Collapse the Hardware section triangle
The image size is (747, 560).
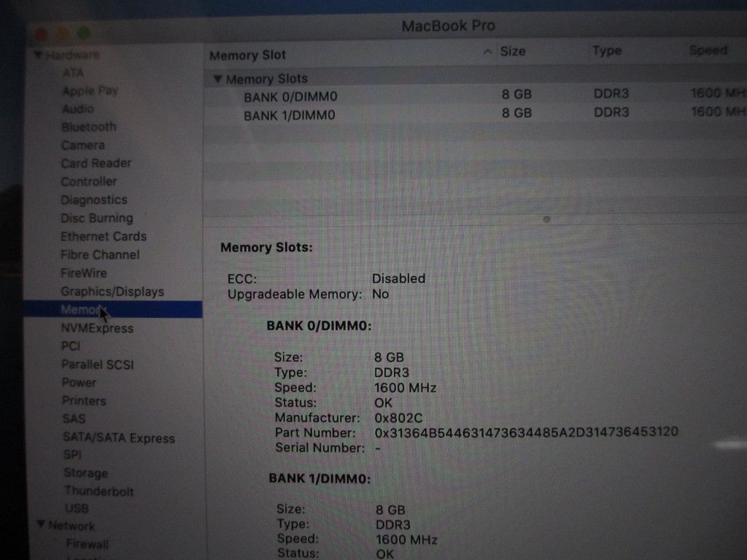(x=38, y=55)
